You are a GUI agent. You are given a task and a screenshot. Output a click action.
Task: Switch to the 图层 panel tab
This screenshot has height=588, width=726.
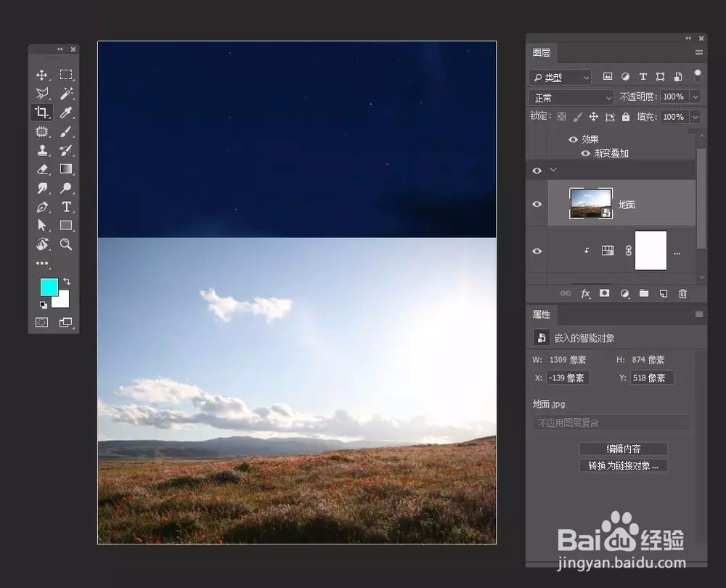(542, 52)
